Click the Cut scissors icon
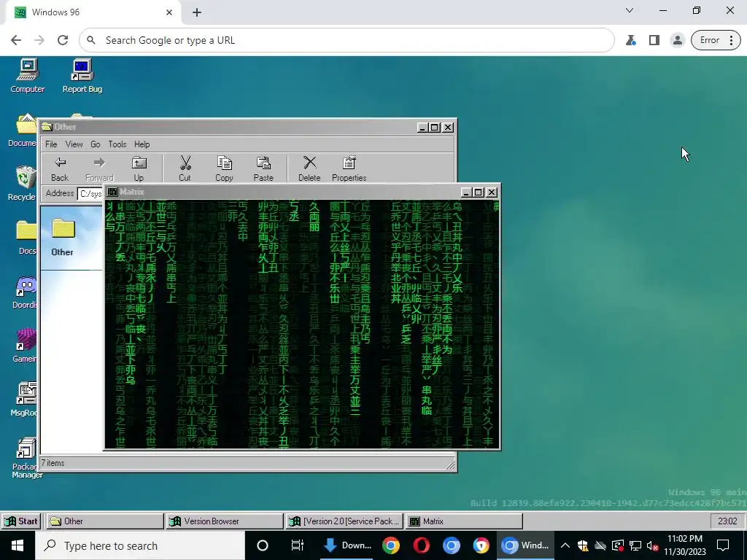The width and height of the screenshot is (747, 560). (185, 169)
